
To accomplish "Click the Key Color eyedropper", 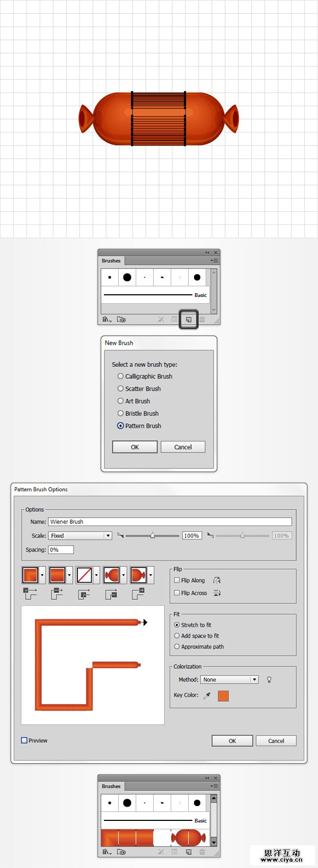I will click(207, 695).
